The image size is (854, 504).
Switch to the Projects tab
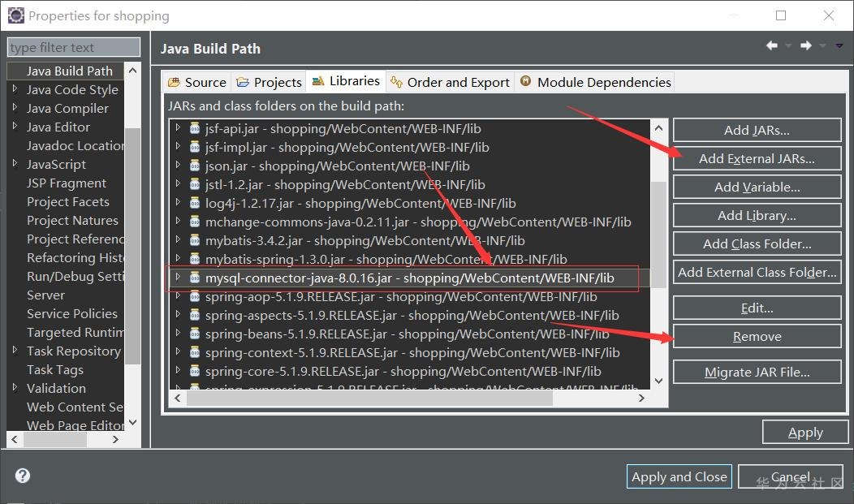click(x=269, y=82)
